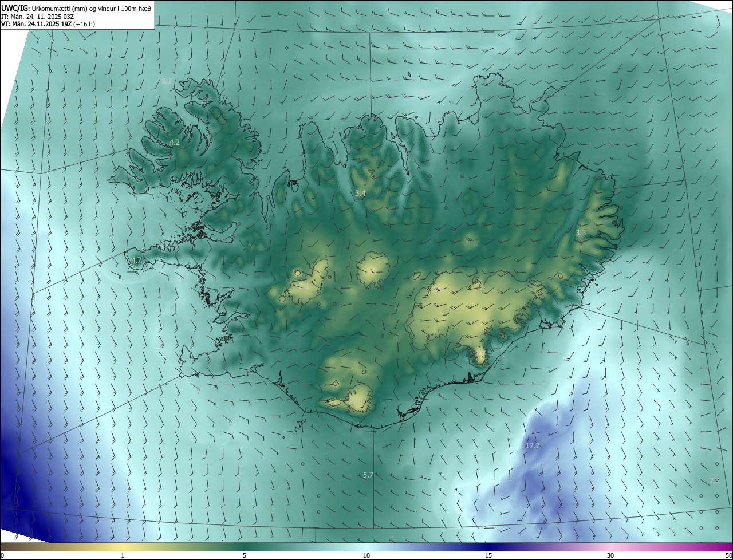Click the 1 tick on the color scale
Viewport: 733px width, 560px height.
tap(123, 555)
